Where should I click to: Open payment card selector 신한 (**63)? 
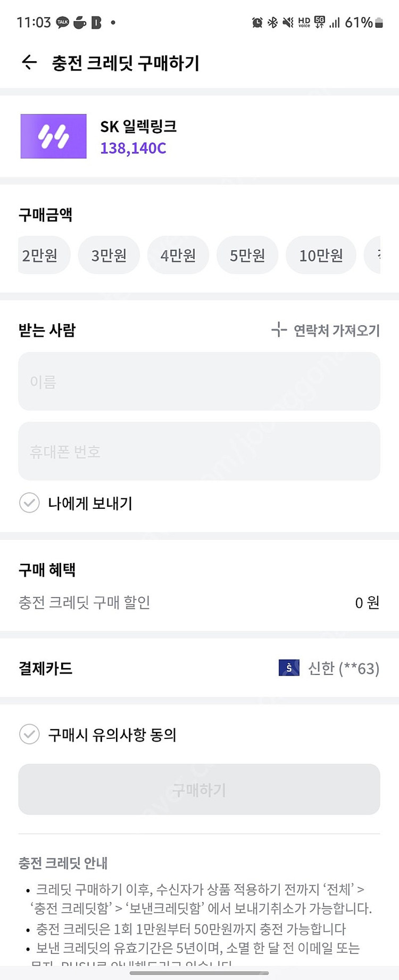pos(343,668)
